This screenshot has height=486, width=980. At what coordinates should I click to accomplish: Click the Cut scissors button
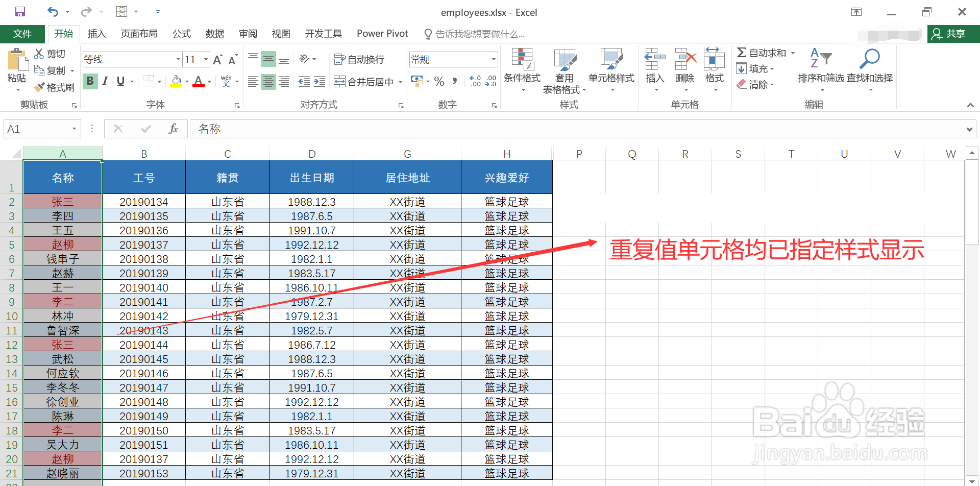pos(50,54)
